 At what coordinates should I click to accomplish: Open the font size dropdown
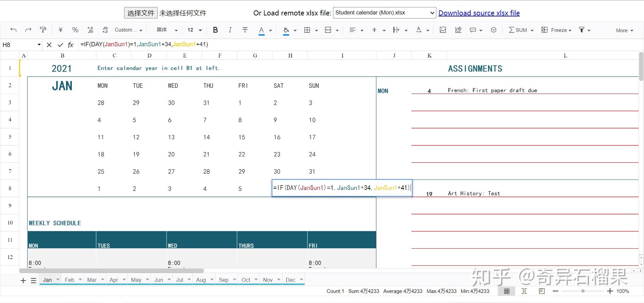[200, 30]
